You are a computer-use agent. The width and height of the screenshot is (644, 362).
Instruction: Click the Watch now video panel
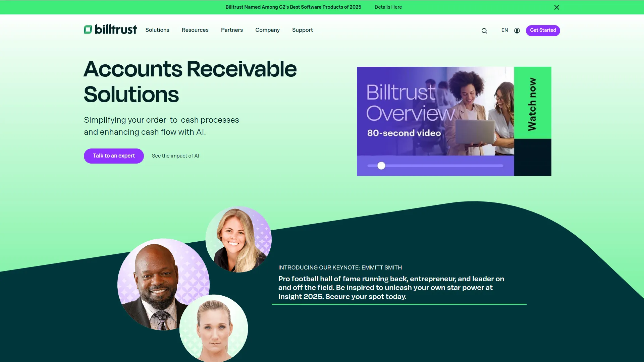click(532, 103)
